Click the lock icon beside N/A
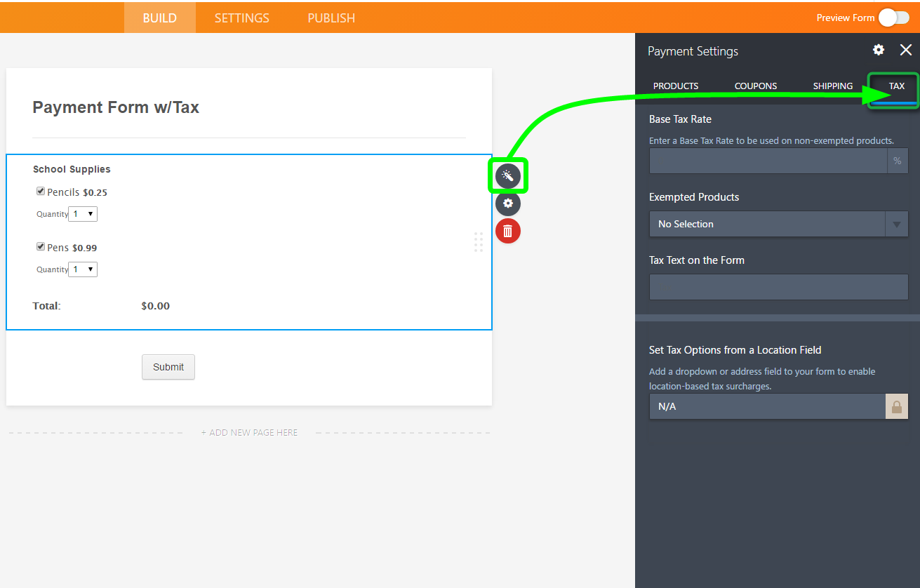This screenshot has width=920, height=588. click(896, 406)
